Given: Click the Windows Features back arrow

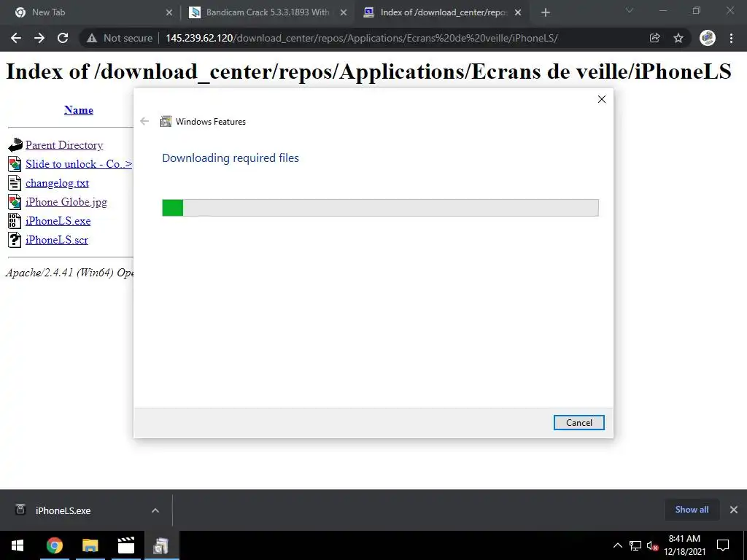Looking at the screenshot, I should tap(144, 122).
